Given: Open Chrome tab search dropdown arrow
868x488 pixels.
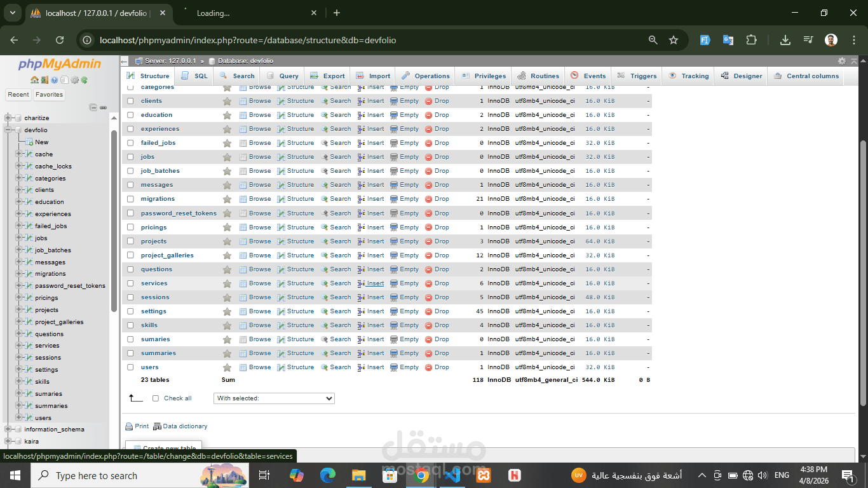Looking at the screenshot, I should (12, 13).
